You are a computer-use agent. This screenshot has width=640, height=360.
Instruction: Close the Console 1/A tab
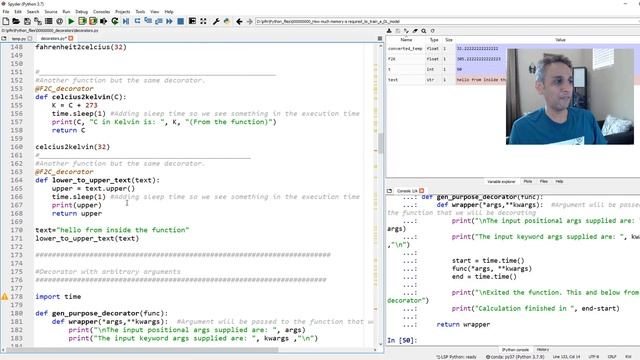coord(422,191)
